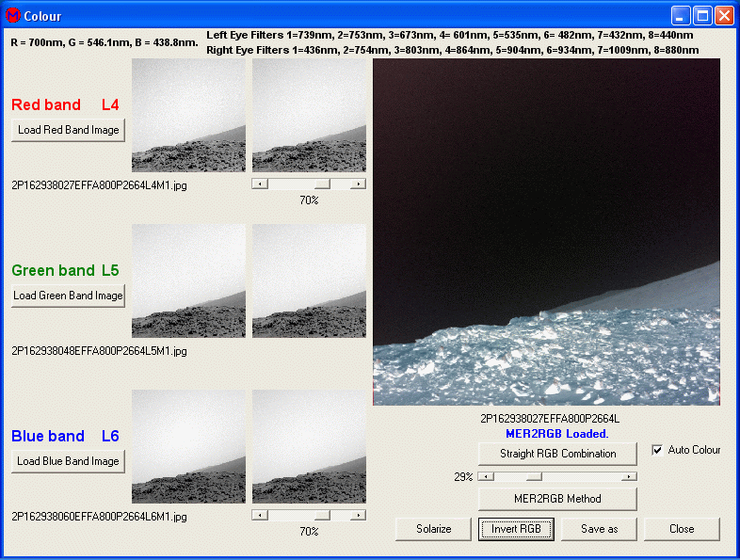Click the Green band L5 heading
740x560 pixels.
(65, 270)
